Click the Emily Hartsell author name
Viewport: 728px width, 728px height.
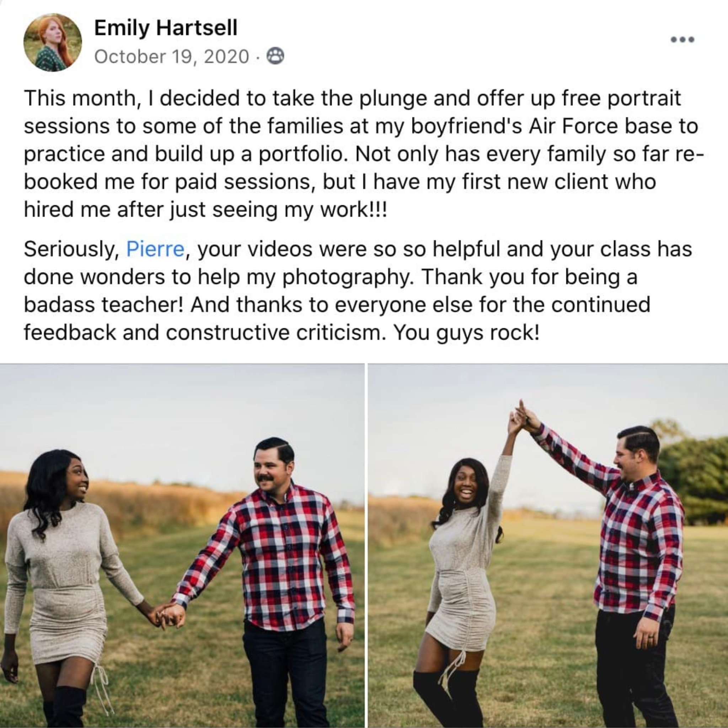(166, 28)
